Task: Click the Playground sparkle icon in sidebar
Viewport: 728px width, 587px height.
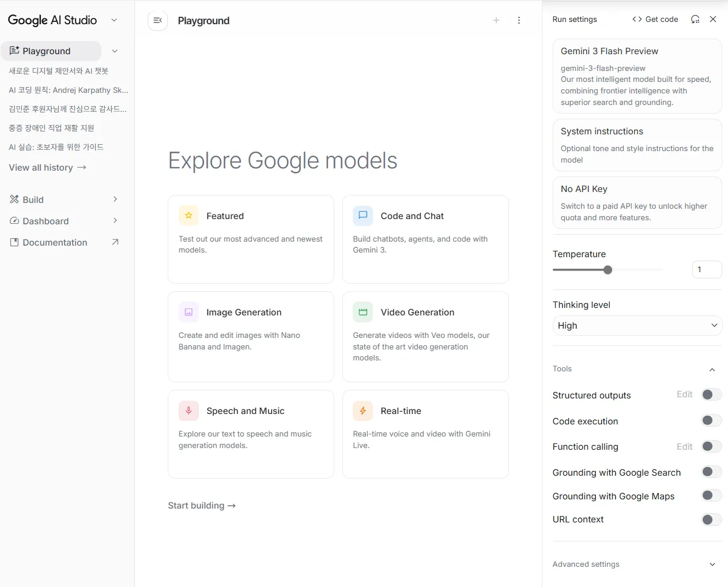Action: coord(14,51)
